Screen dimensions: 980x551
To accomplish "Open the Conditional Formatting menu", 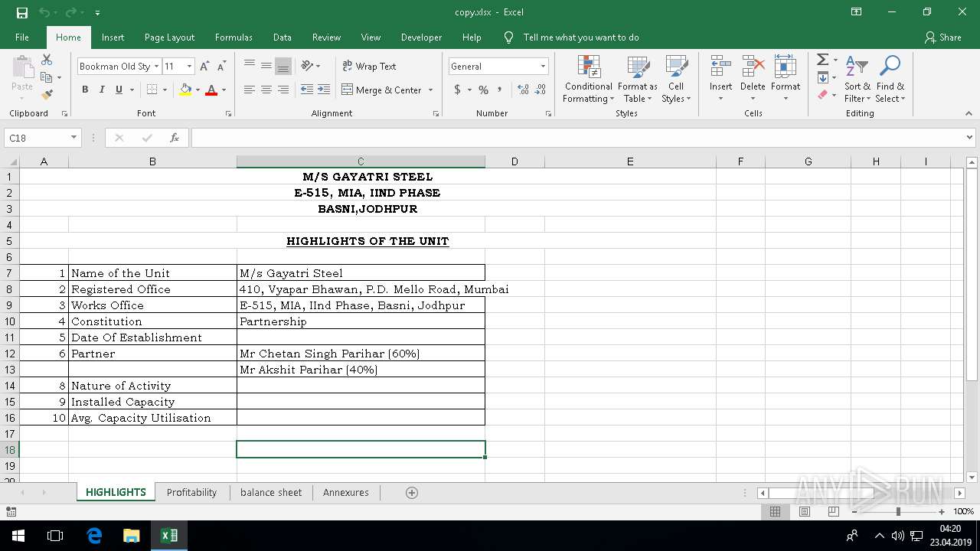I will [x=589, y=79].
